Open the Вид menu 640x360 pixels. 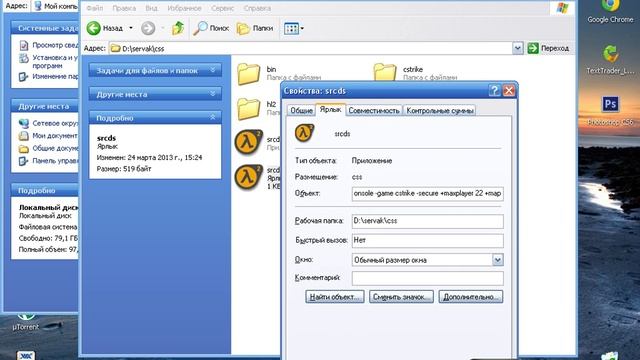[x=151, y=8]
